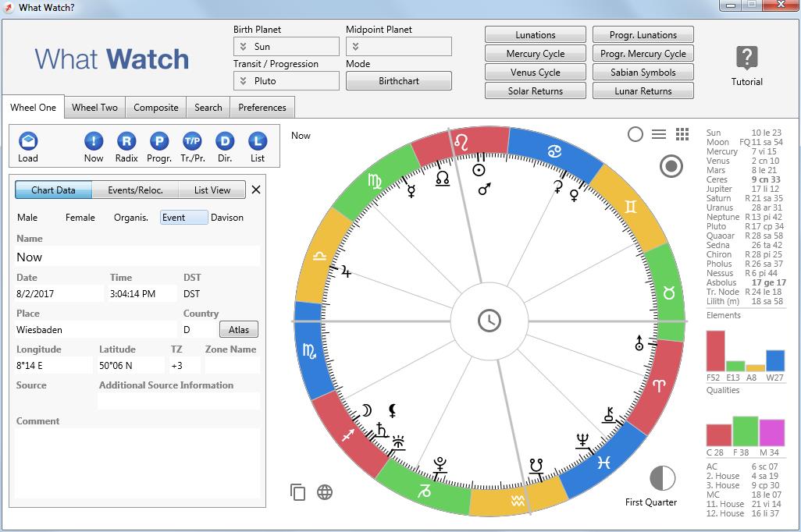Click the Name input field

(x=137, y=257)
